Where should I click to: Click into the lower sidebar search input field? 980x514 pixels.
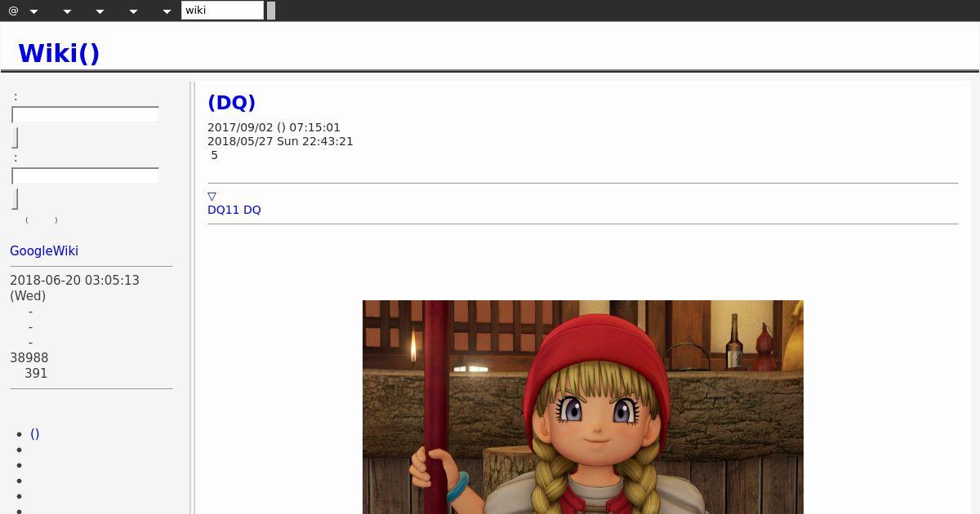coord(85,176)
